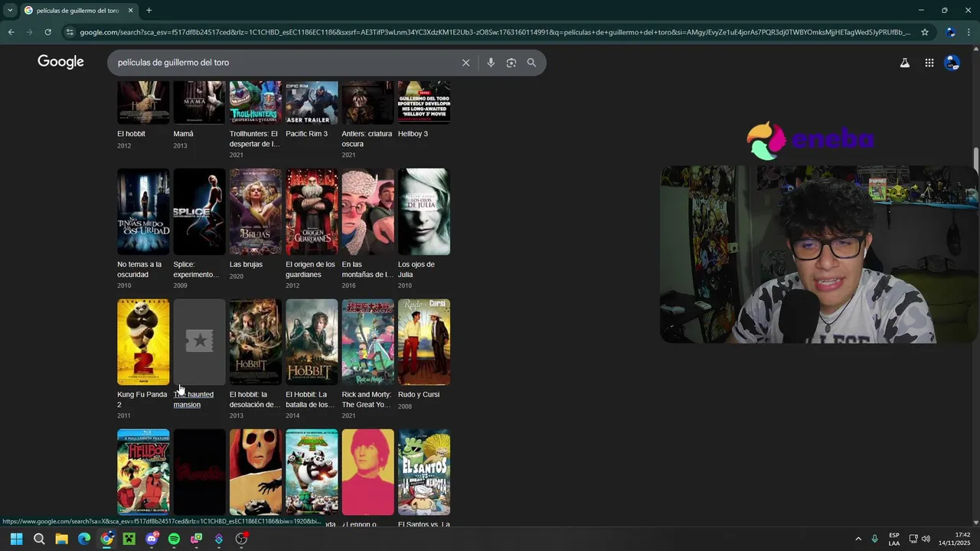Open a new browser tab

[149, 11]
